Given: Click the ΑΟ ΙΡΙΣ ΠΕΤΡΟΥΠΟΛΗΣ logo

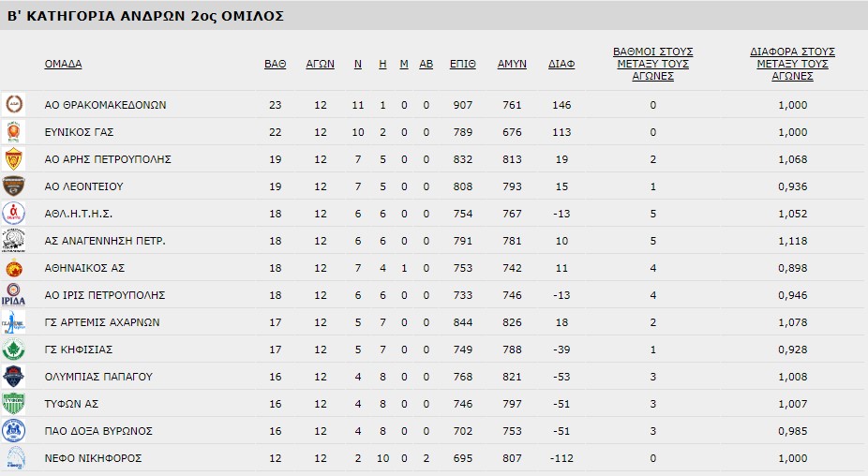Looking at the screenshot, I should click(15, 295).
